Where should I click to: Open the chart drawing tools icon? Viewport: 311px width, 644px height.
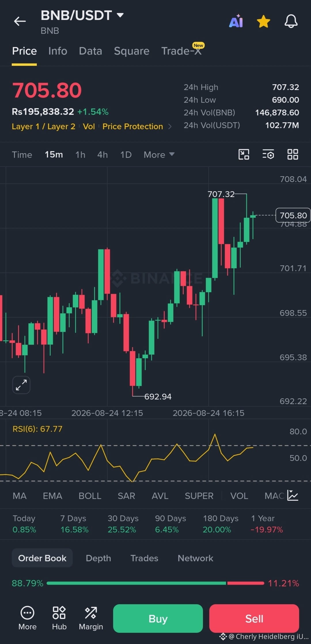point(244,154)
